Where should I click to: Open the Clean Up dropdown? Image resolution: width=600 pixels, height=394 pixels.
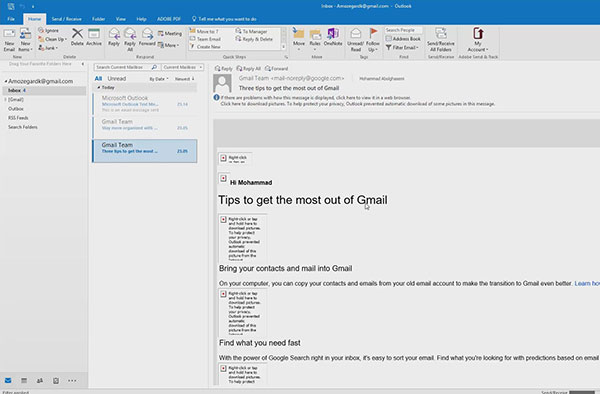click(52, 39)
